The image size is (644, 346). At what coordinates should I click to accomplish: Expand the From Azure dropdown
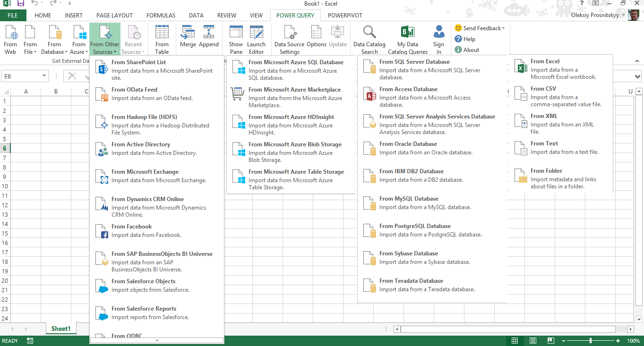pos(79,40)
